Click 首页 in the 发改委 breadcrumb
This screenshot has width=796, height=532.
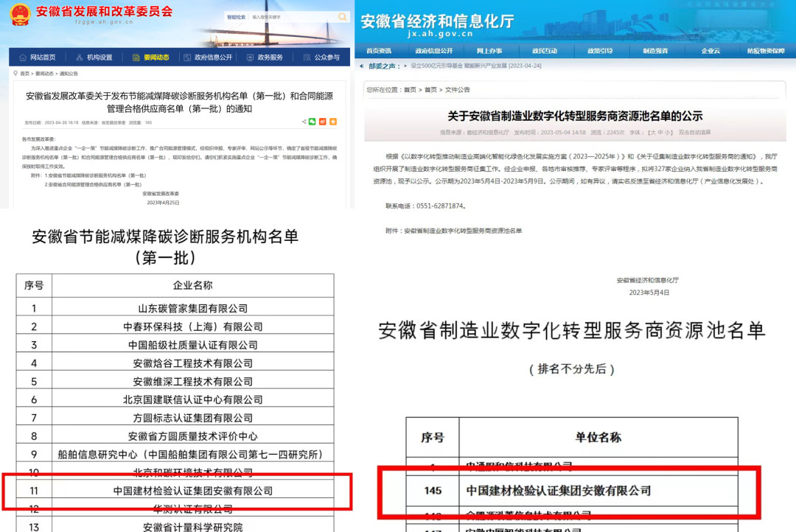[25, 74]
